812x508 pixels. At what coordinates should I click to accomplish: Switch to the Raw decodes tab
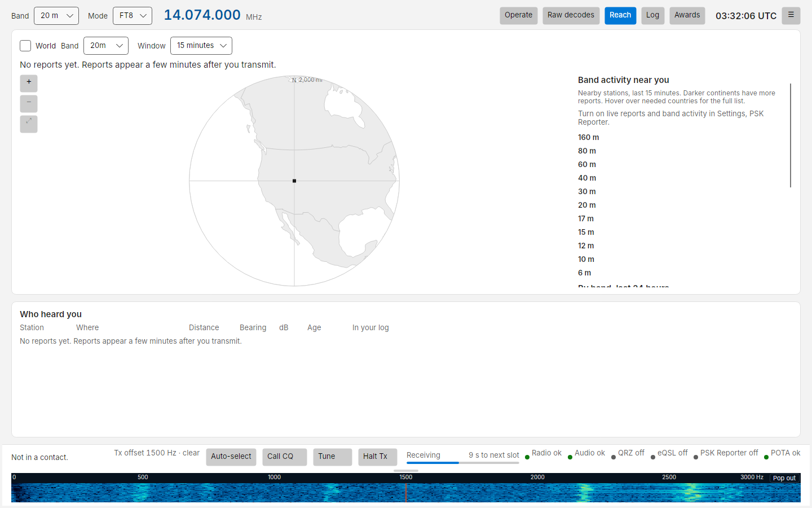(x=571, y=16)
